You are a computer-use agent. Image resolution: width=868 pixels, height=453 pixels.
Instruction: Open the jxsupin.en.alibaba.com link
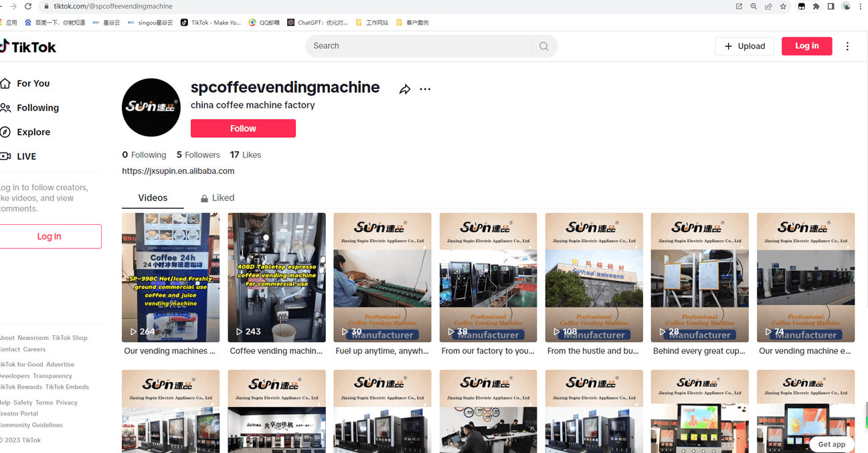coord(178,171)
